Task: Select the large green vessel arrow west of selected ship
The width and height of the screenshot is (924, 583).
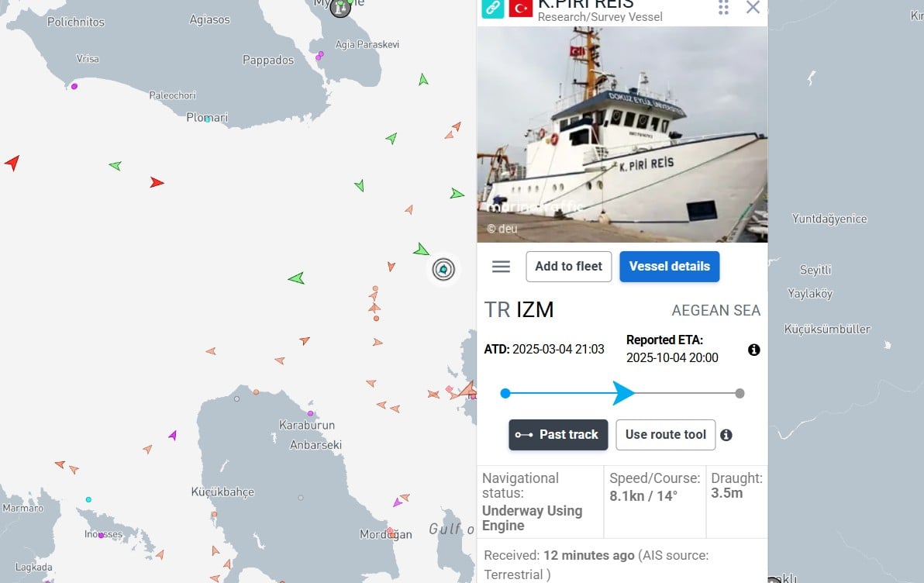Action: click(x=296, y=278)
